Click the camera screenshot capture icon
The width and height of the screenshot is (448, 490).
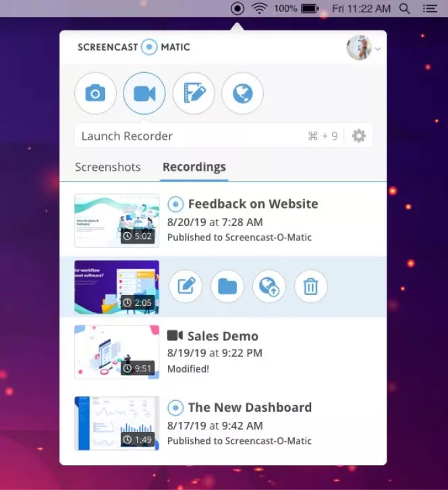[x=95, y=93]
